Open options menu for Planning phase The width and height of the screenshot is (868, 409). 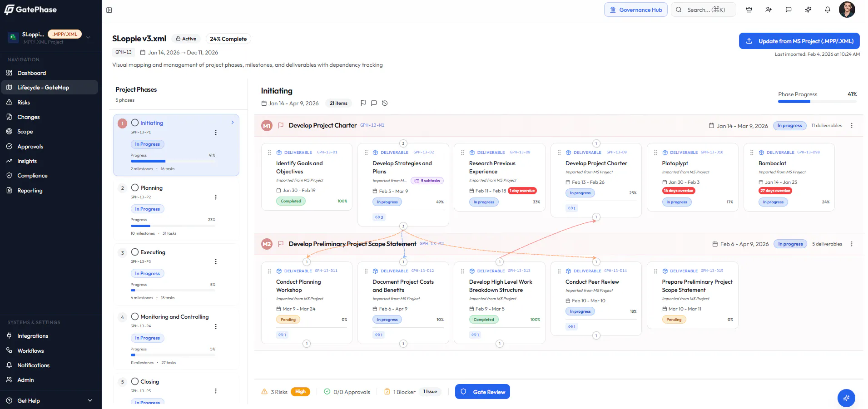coord(216,197)
